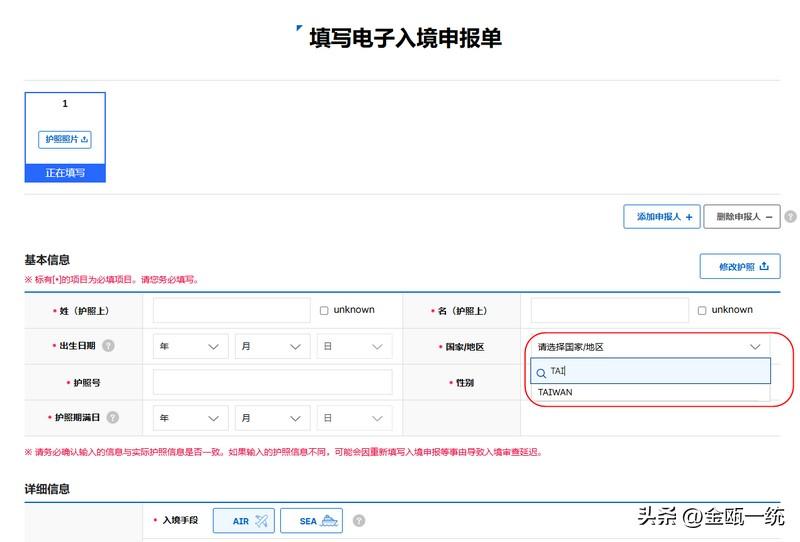Image resolution: width=800 pixels, height=542 pixels.
Task: Select SEA as entry method
Action: coord(311,521)
